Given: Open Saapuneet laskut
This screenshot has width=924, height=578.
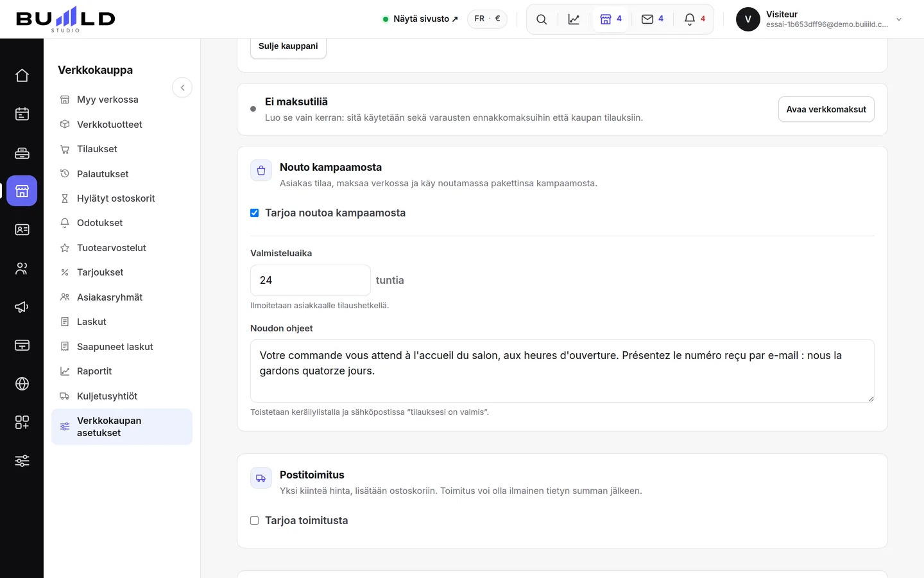Looking at the screenshot, I should (x=122, y=347).
